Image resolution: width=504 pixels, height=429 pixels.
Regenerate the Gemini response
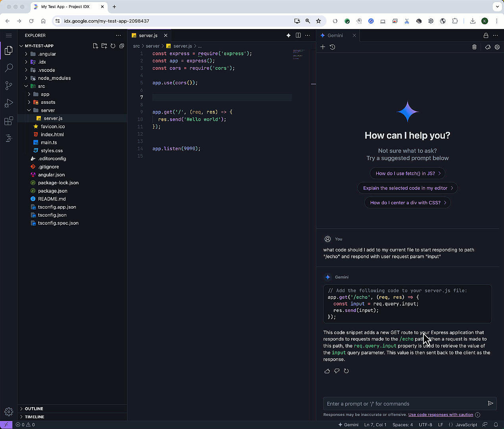(x=346, y=371)
